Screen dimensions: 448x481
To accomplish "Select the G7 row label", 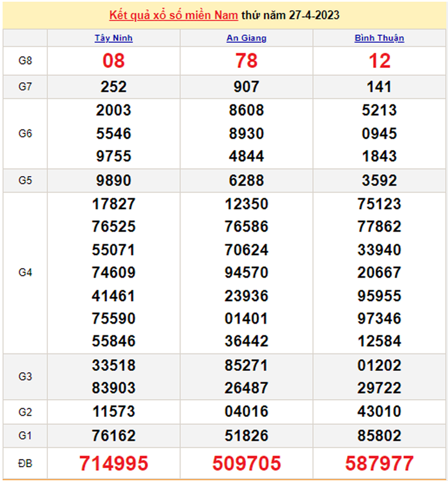I will coord(25,86).
